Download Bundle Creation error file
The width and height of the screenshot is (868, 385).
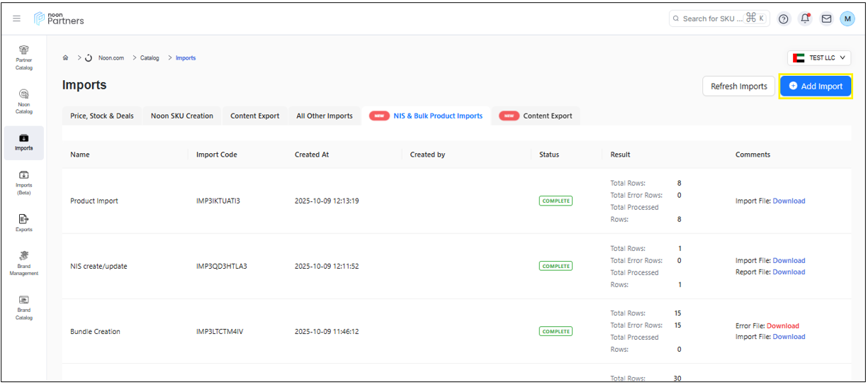783,326
